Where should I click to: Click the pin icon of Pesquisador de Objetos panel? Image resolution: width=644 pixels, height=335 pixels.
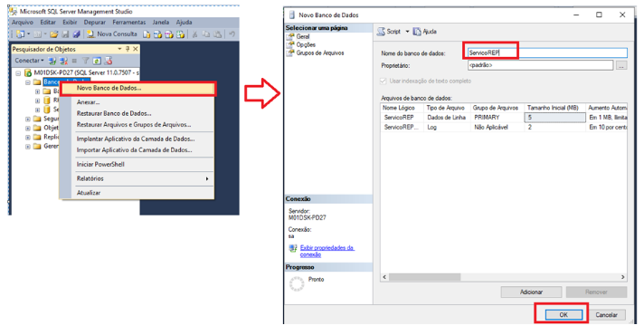click(128, 49)
